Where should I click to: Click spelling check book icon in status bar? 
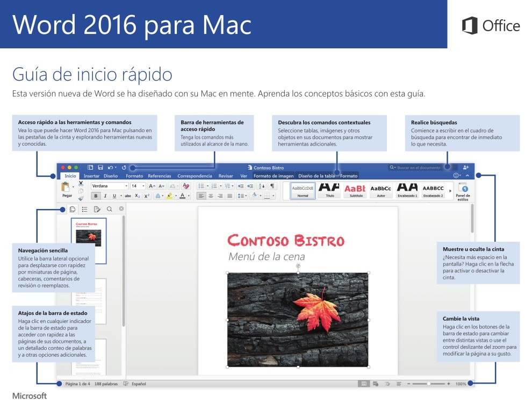pyautogui.click(x=126, y=384)
